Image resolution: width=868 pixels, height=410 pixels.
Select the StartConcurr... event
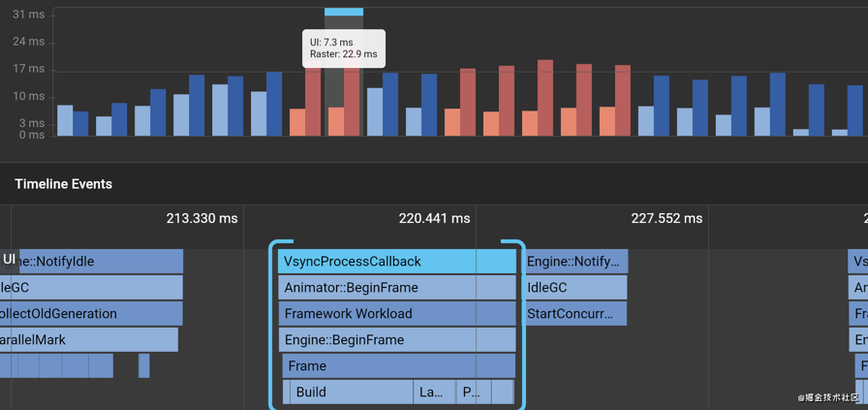(575, 314)
